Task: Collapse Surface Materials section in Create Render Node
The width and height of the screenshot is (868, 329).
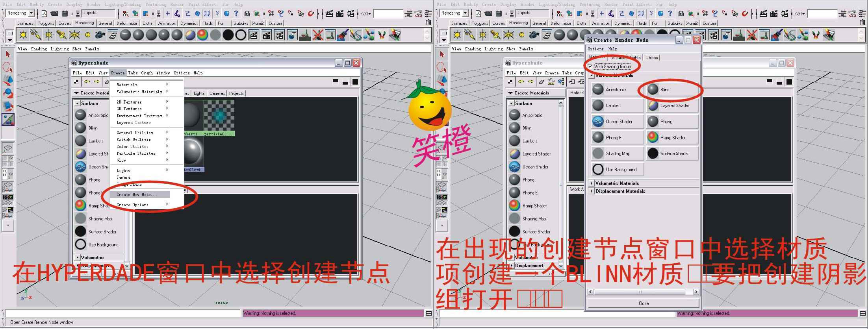Action: (592, 75)
